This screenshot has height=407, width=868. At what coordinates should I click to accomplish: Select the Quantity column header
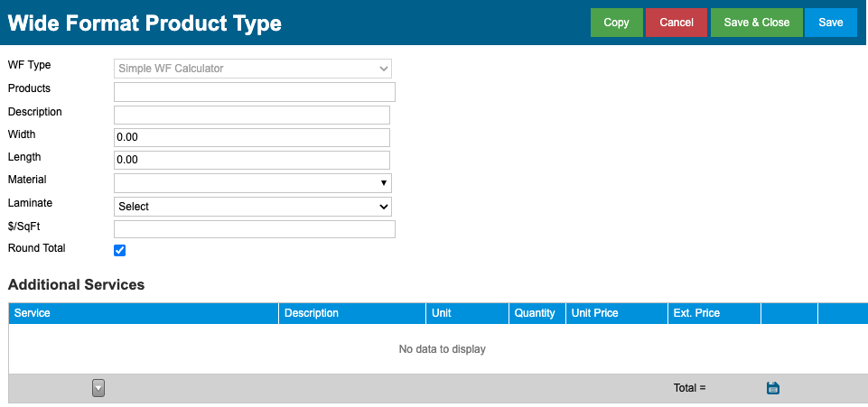coord(537,313)
